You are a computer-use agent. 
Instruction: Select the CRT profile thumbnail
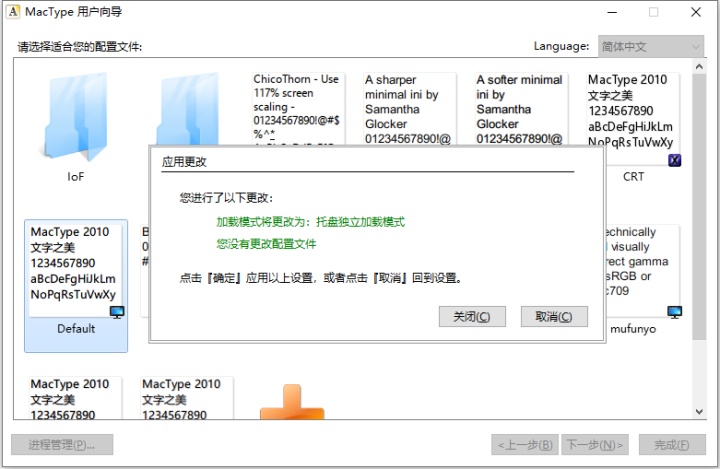[633, 118]
